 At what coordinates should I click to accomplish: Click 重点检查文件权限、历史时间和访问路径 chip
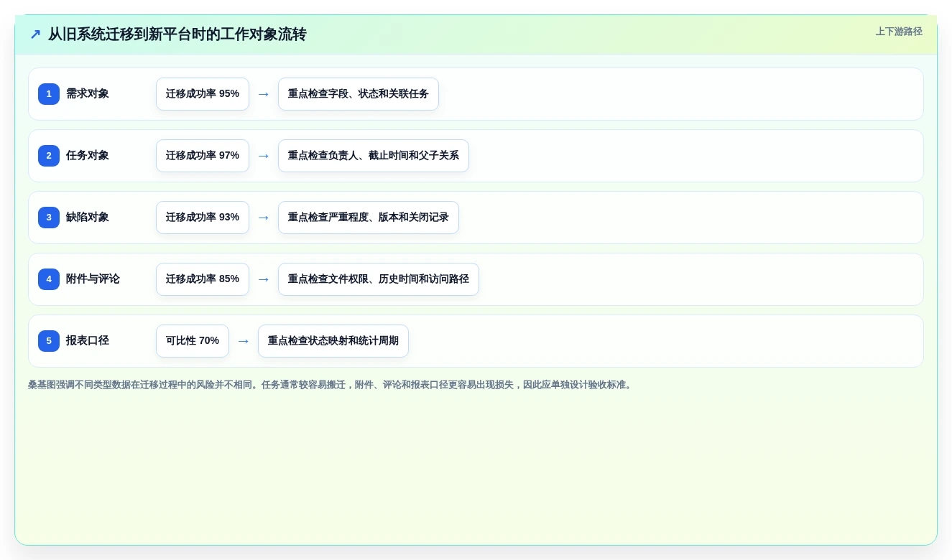click(x=379, y=279)
